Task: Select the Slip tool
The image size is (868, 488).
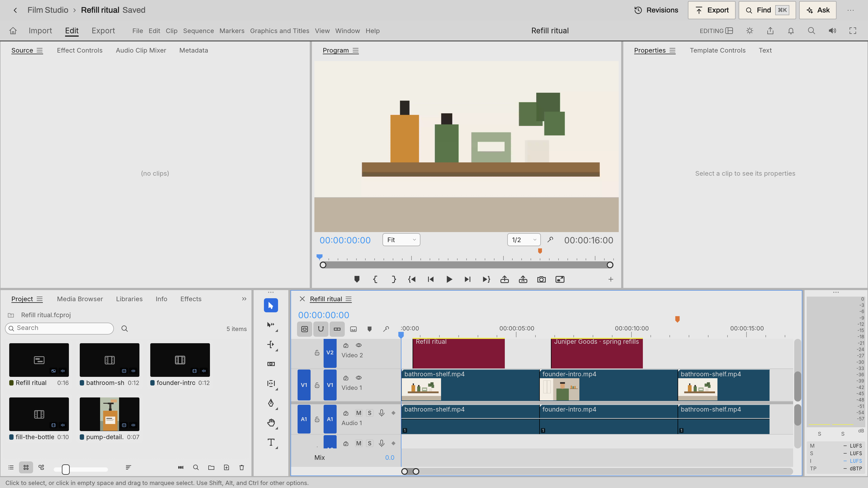Action: pos(271,383)
